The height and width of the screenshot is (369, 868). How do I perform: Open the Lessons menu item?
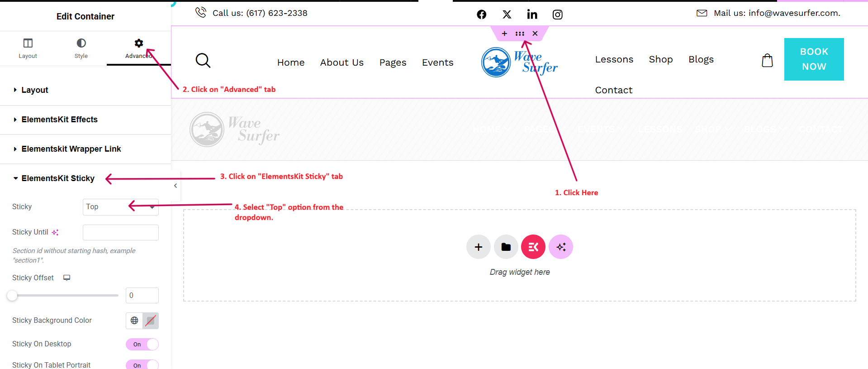click(614, 59)
